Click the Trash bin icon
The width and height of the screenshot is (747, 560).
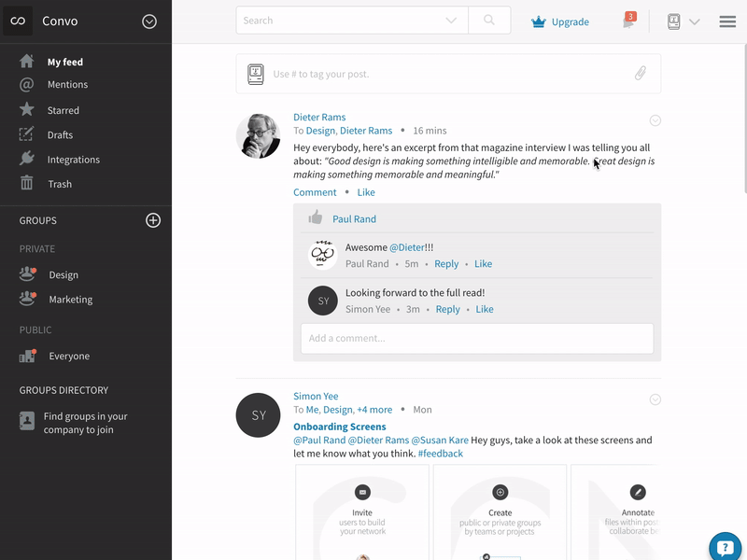coord(27,183)
